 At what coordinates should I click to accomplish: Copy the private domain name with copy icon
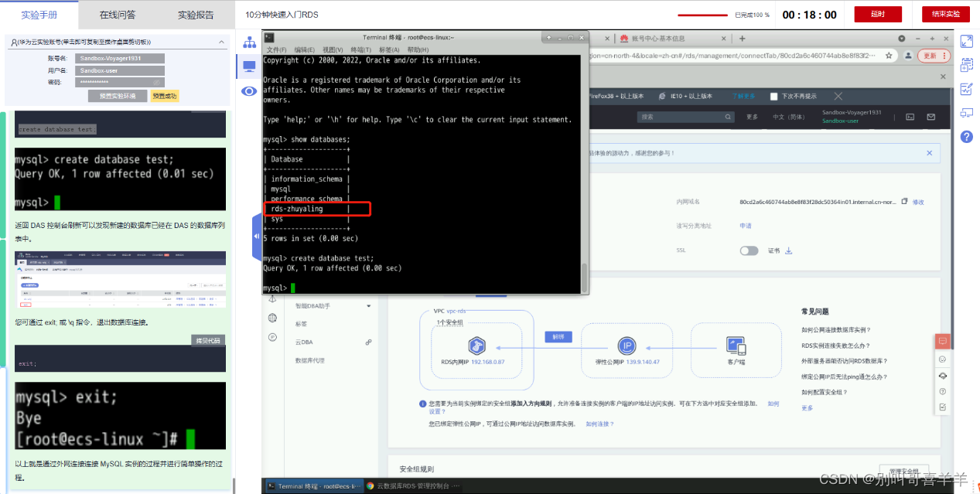(x=904, y=201)
